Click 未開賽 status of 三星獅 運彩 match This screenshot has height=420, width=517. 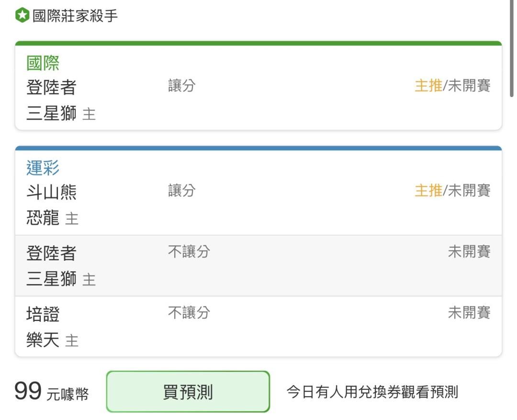[469, 252]
